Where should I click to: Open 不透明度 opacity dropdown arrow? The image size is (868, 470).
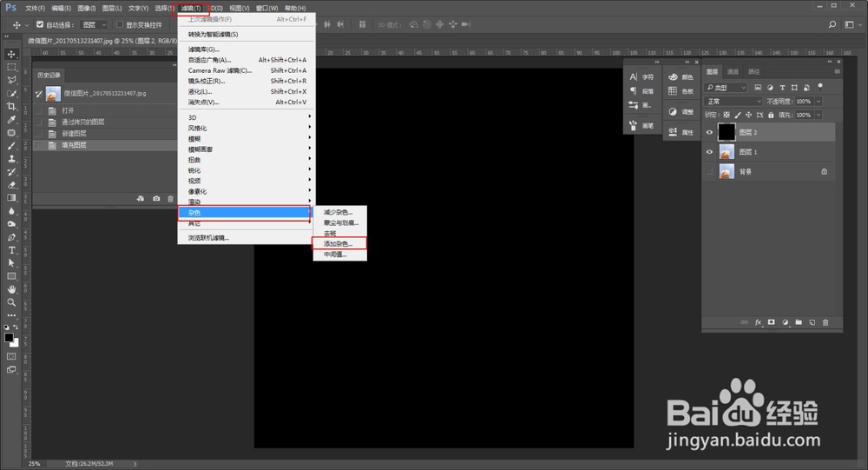coord(819,102)
